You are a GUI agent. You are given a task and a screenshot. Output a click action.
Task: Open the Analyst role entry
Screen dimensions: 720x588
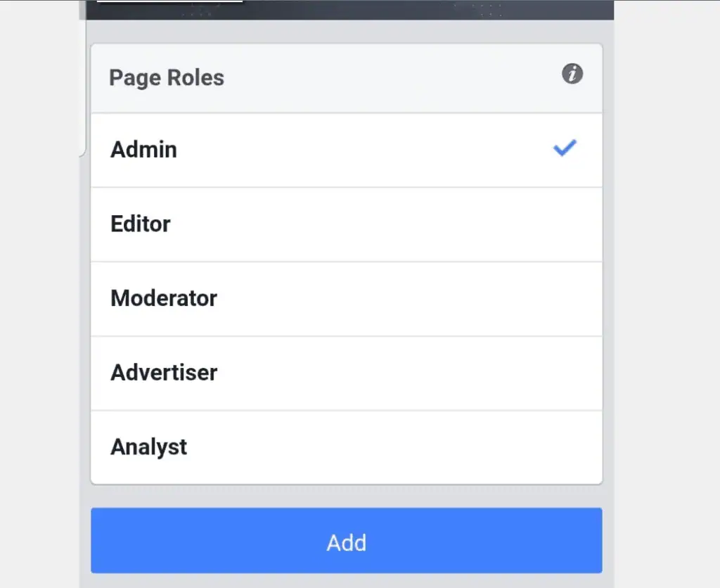(x=148, y=446)
